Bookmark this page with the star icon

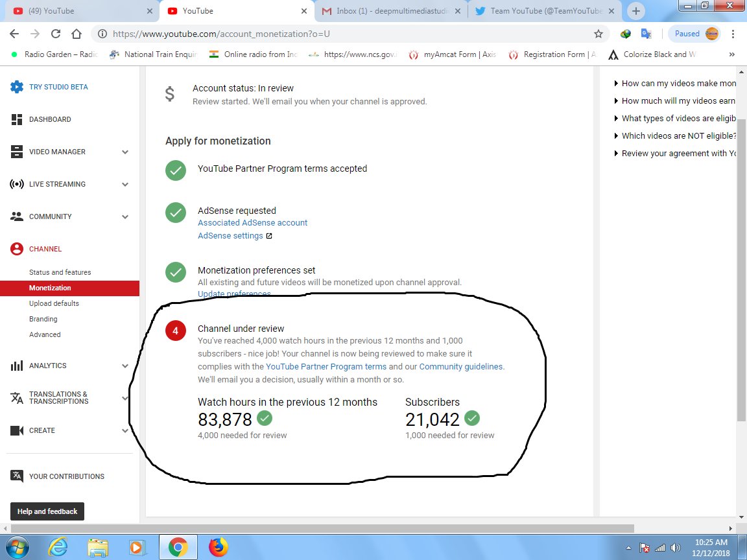coord(599,33)
